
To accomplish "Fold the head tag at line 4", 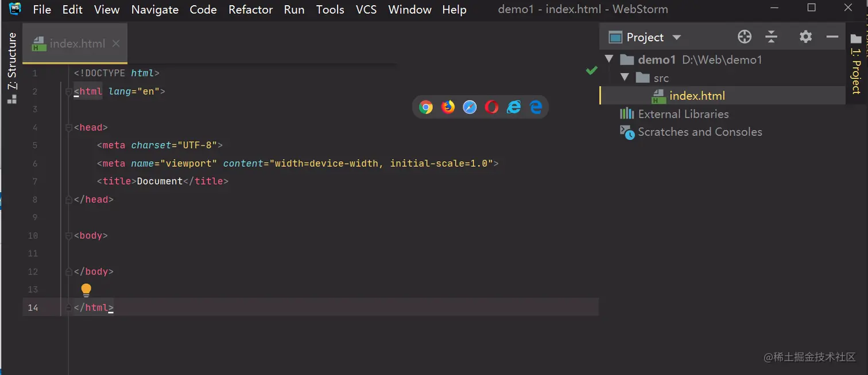I will coord(69,127).
